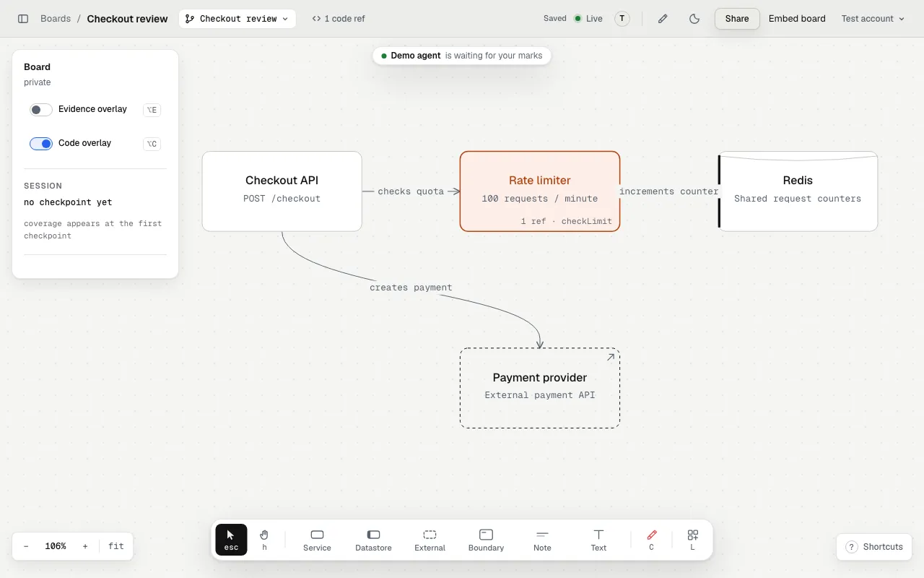Click the "increments counter" edge label
This screenshot has width=924, height=578.
(669, 191)
